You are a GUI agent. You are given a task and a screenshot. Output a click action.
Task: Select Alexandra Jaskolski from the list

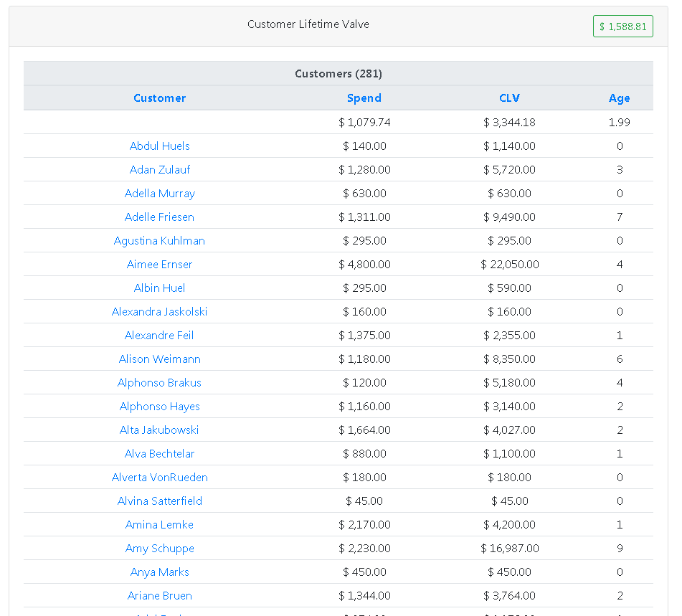coord(159,312)
